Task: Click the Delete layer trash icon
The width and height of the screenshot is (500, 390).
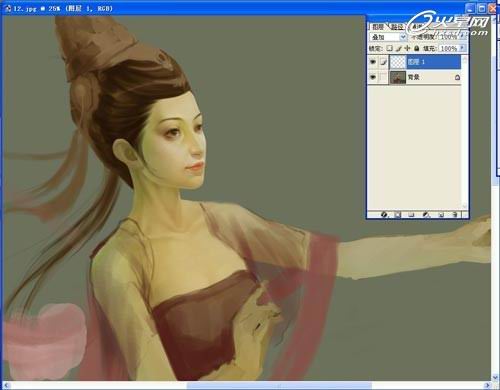Action: (x=455, y=215)
